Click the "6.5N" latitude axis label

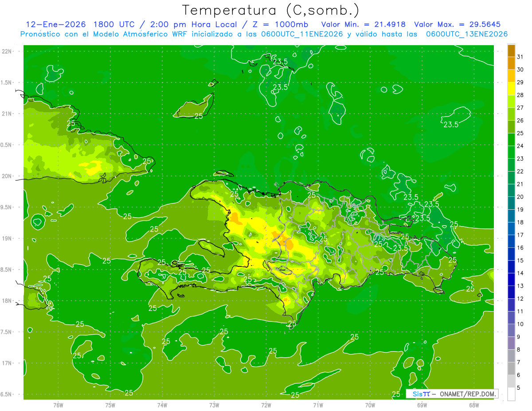click(6, 394)
